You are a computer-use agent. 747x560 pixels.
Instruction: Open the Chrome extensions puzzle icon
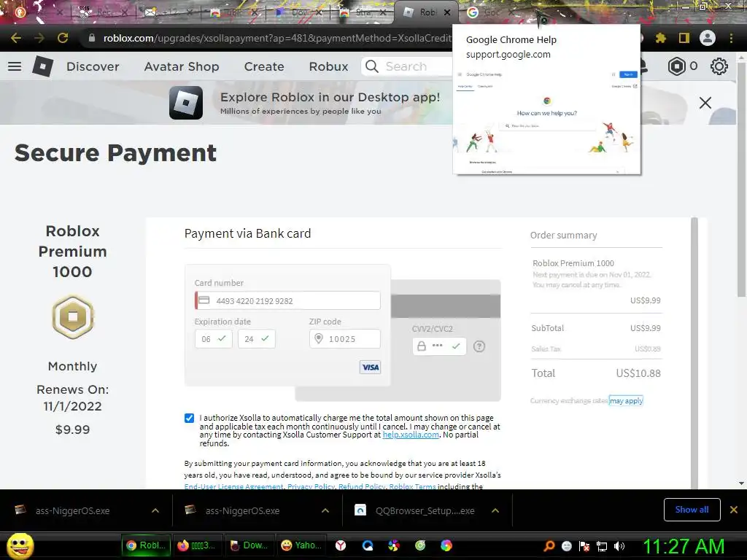661,38
